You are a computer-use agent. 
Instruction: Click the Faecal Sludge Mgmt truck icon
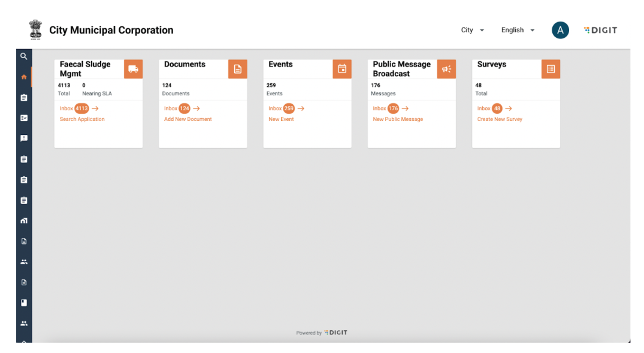(133, 69)
